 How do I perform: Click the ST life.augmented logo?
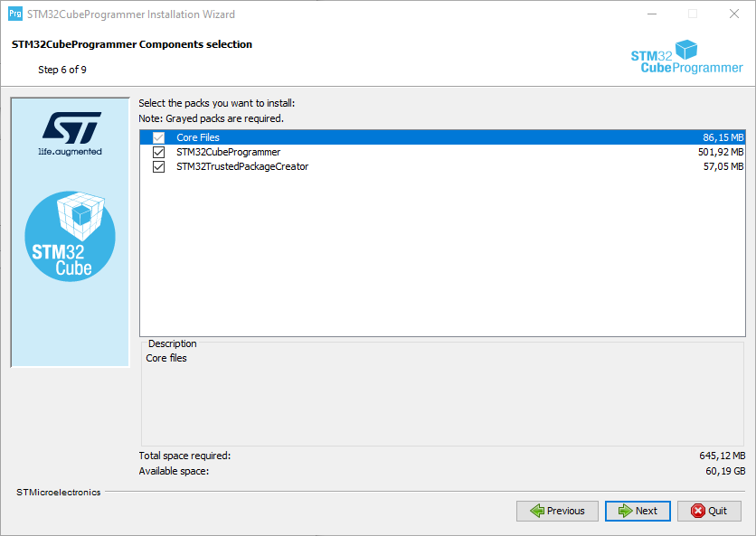[x=71, y=134]
